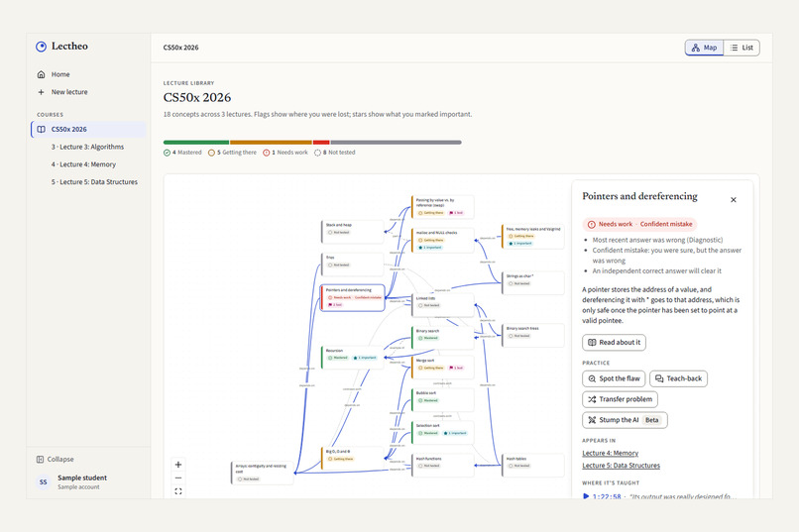Click the lost flag on Pointers and dereferencing node
799x532 pixels.
[x=335, y=305]
